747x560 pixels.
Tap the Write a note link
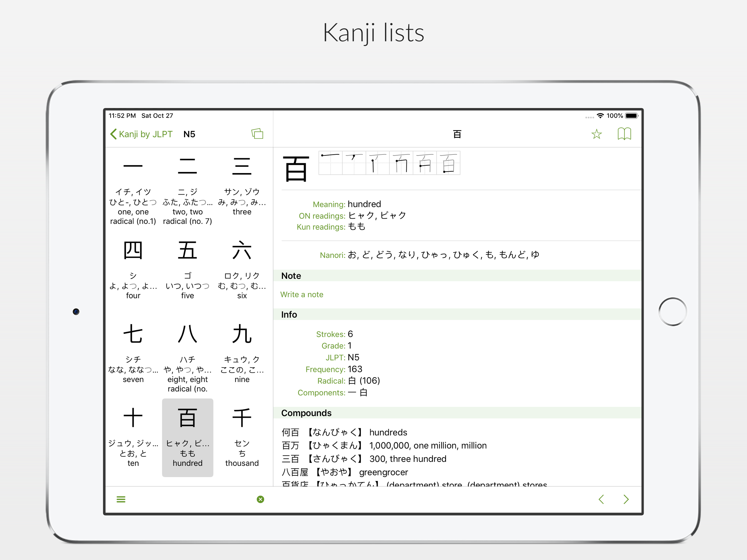click(302, 294)
